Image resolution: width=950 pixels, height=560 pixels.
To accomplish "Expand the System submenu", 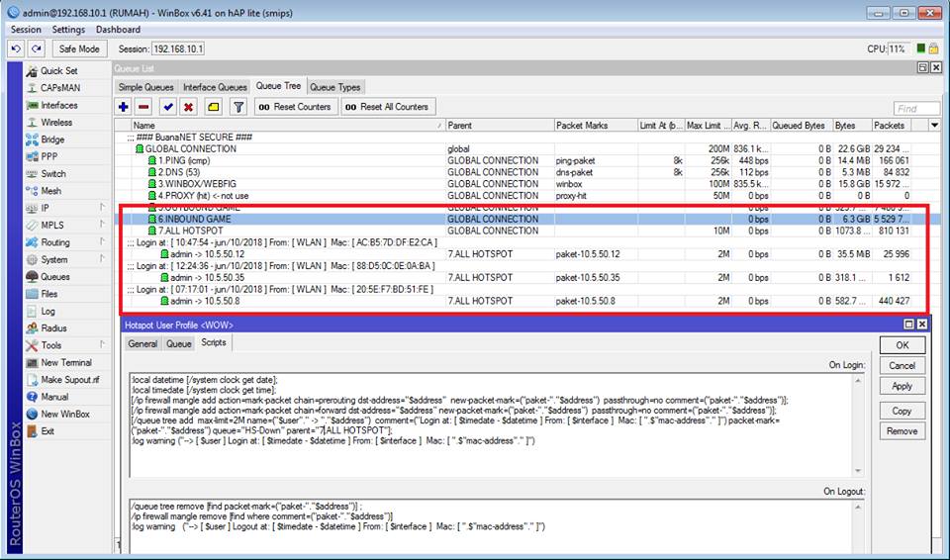I will click(x=66, y=259).
